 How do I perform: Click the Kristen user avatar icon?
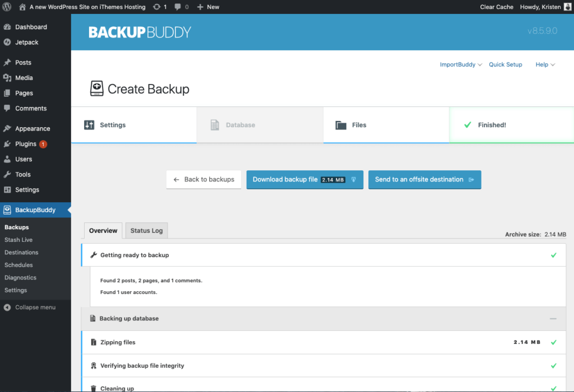[567, 7]
